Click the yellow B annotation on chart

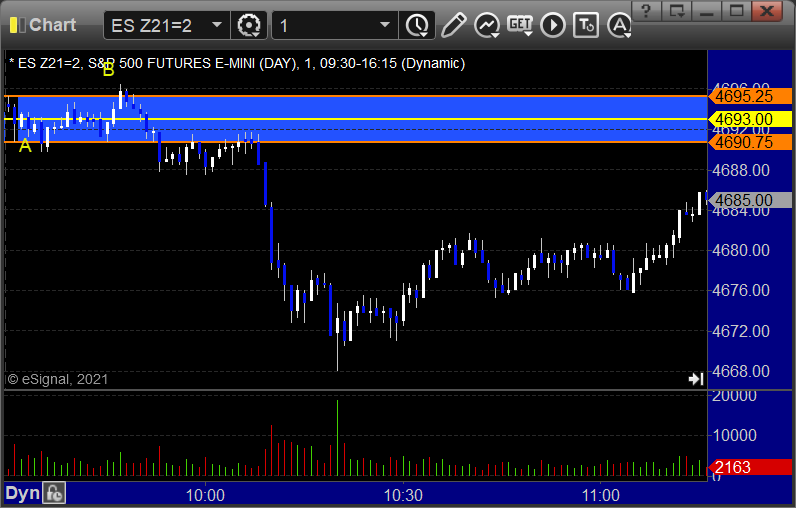[108, 70]
